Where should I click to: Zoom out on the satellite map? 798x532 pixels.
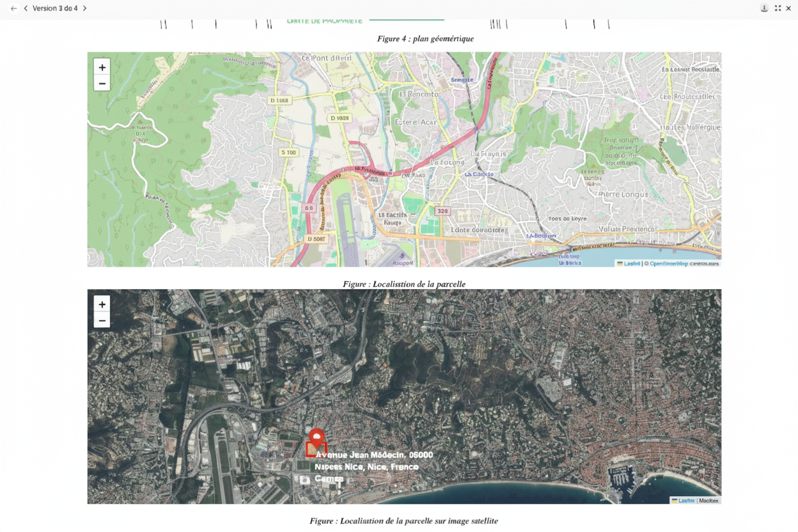tap(102, 320)
